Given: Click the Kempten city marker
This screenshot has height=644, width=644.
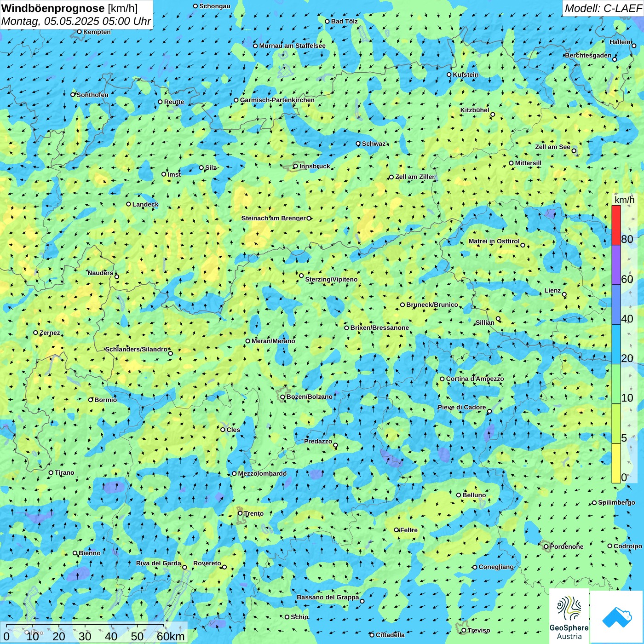Looking at the screenshot, I should tap(79, 32).
